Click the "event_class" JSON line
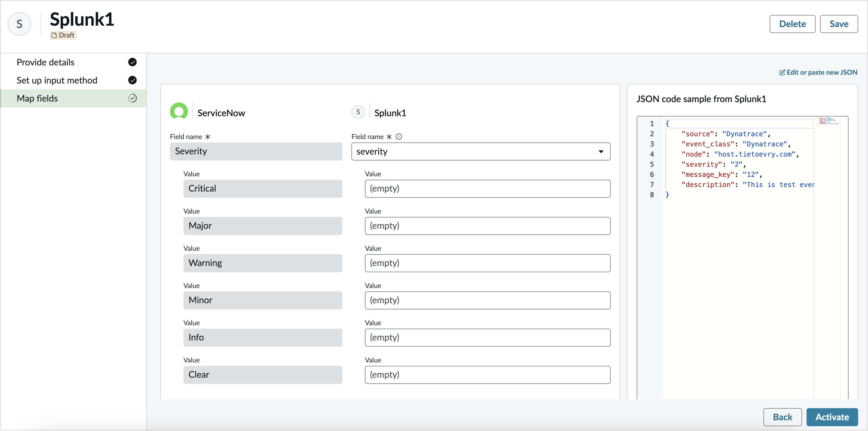 pos(736,144)
